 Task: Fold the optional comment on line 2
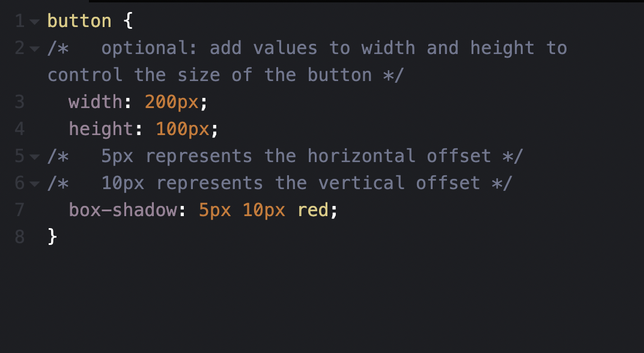point(35,49)
